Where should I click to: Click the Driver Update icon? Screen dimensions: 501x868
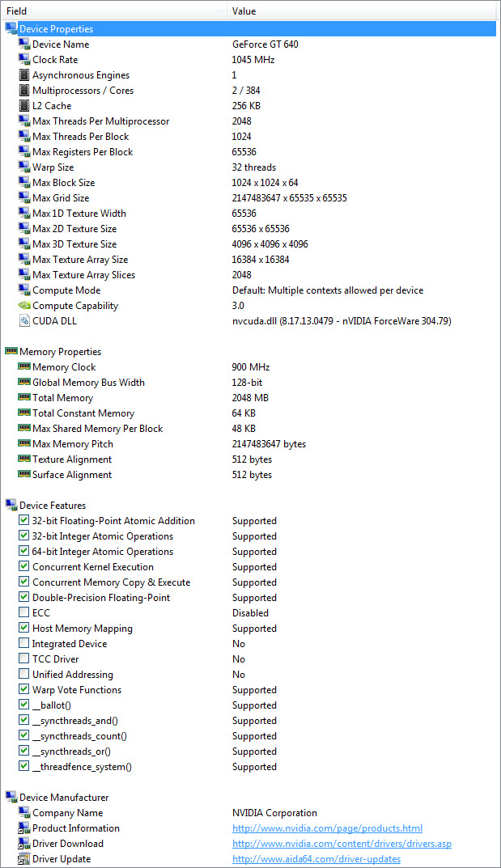[x=23, y=859]
